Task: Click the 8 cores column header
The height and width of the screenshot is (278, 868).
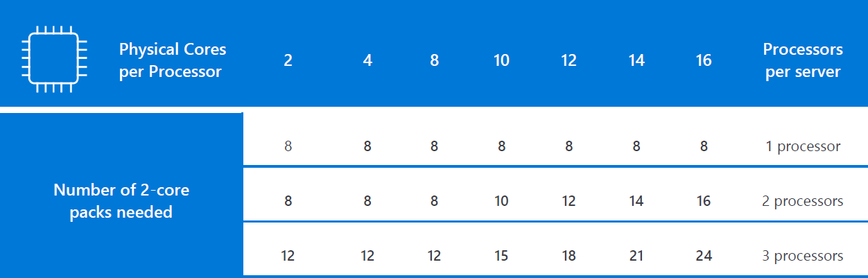Action: 434,60
